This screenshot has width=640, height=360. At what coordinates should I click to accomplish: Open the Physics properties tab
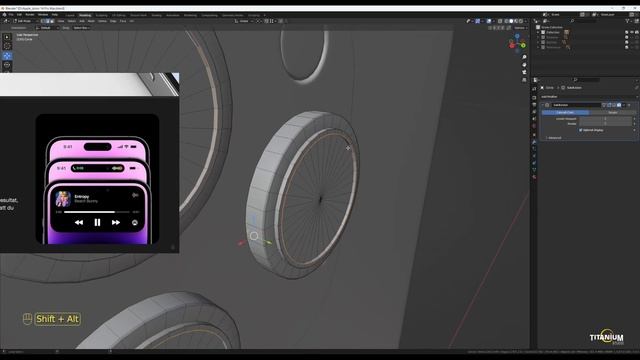point(534,155)
